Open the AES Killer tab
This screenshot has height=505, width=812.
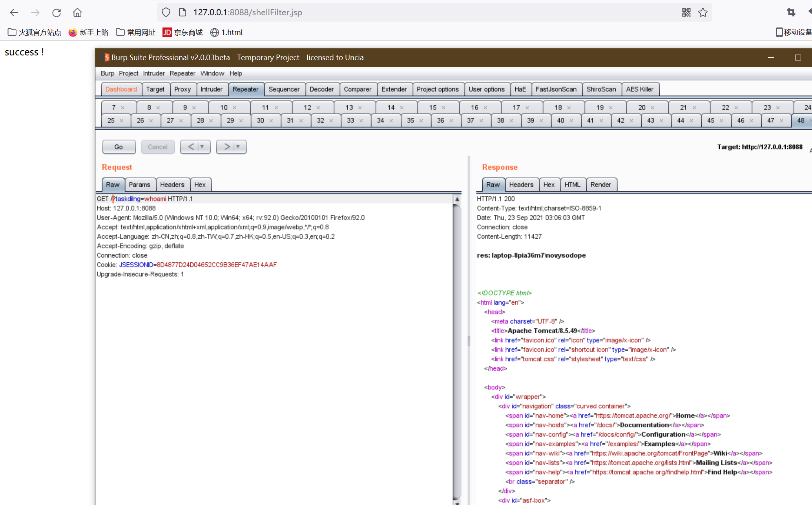[640, 89]
